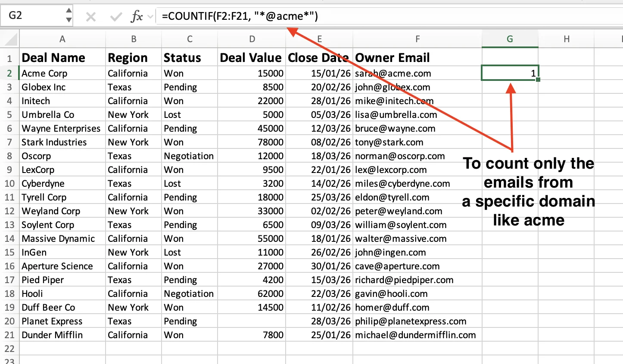Select the cell containing Duff Beer Co

point(62,308)
